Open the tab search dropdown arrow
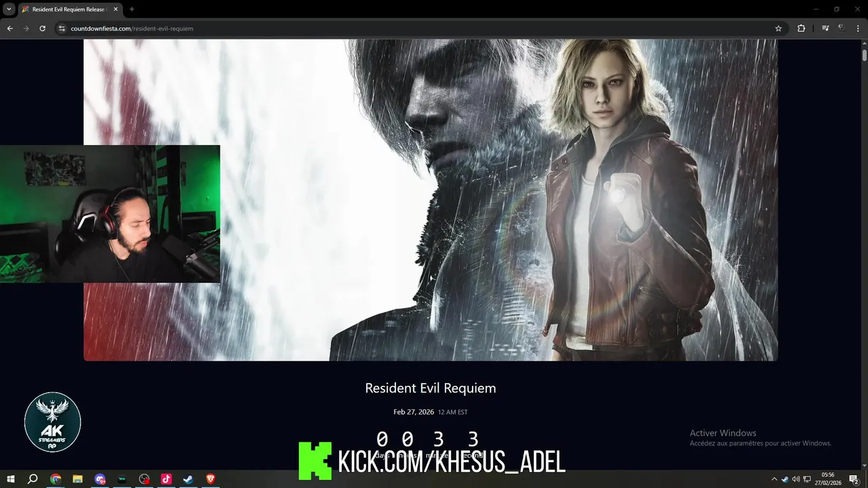 coord(9,9)
